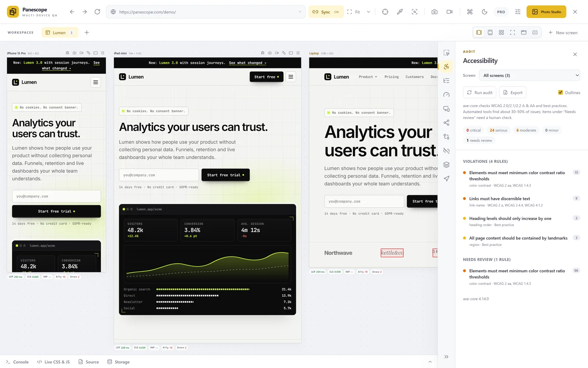Image resolution: width=588 pixels, height=368 pixels.
Task: Switch to the split compare layout view
Action: (535, 32)
